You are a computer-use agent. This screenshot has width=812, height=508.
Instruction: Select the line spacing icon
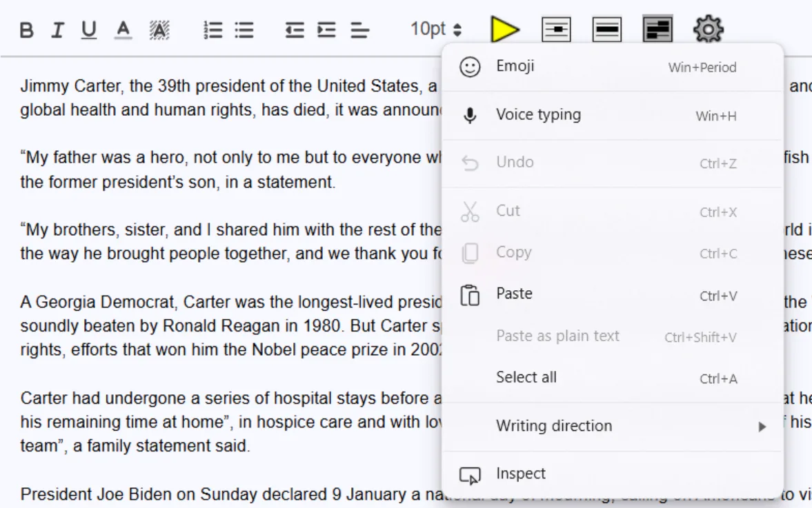click(x=359, y=29)
